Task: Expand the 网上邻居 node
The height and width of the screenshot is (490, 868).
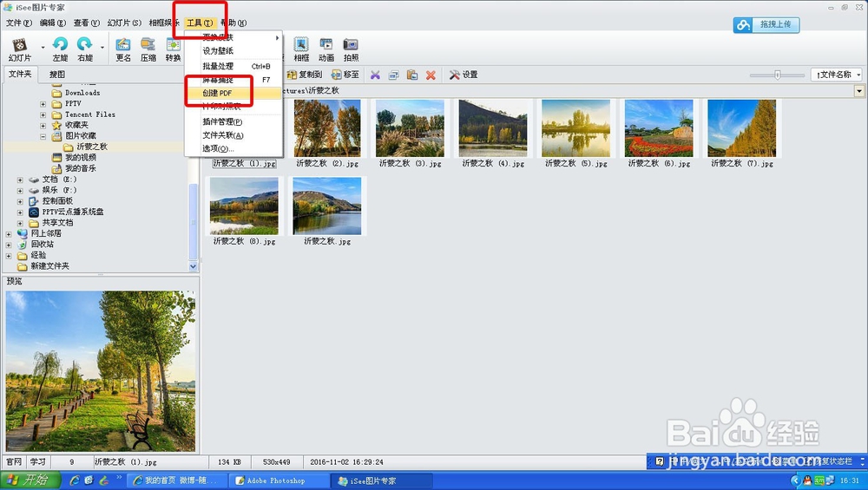Action: tap(9, 234)
